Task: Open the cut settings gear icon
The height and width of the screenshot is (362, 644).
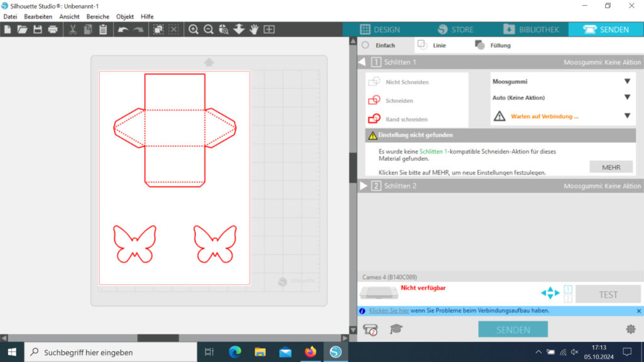Action: point(631,329)
